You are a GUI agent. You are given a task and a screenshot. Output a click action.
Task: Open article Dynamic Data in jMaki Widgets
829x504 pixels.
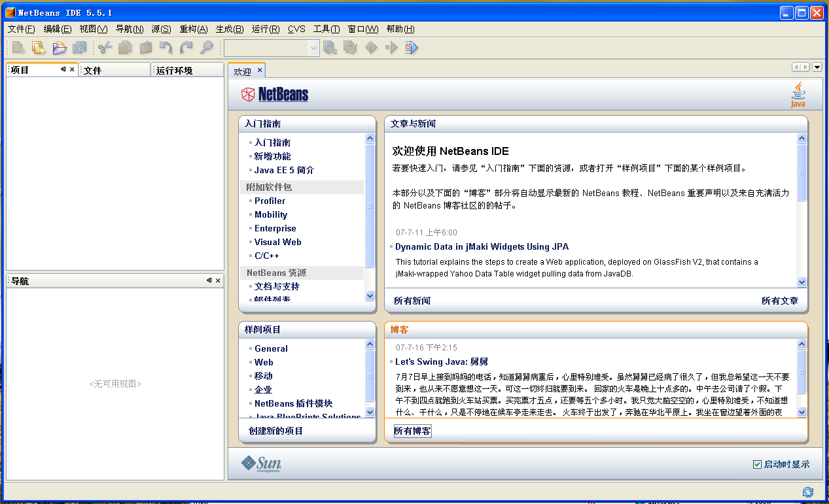point(482,246)
